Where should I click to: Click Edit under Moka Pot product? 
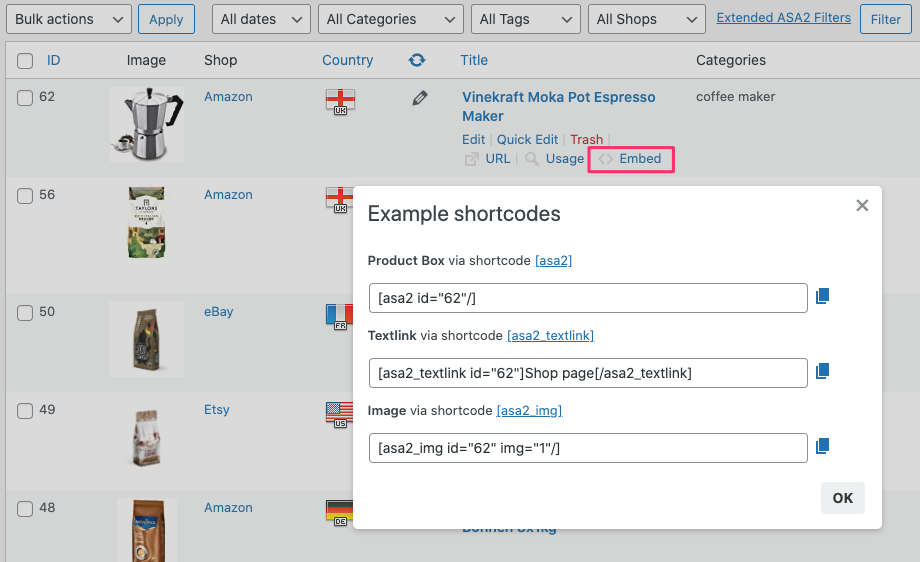coord(473,140)
